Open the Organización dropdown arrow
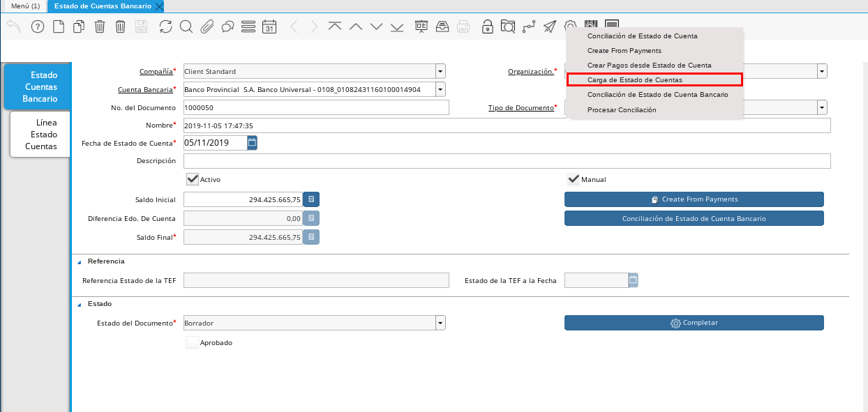The image size is (868, 412). [x=822, y=71]
